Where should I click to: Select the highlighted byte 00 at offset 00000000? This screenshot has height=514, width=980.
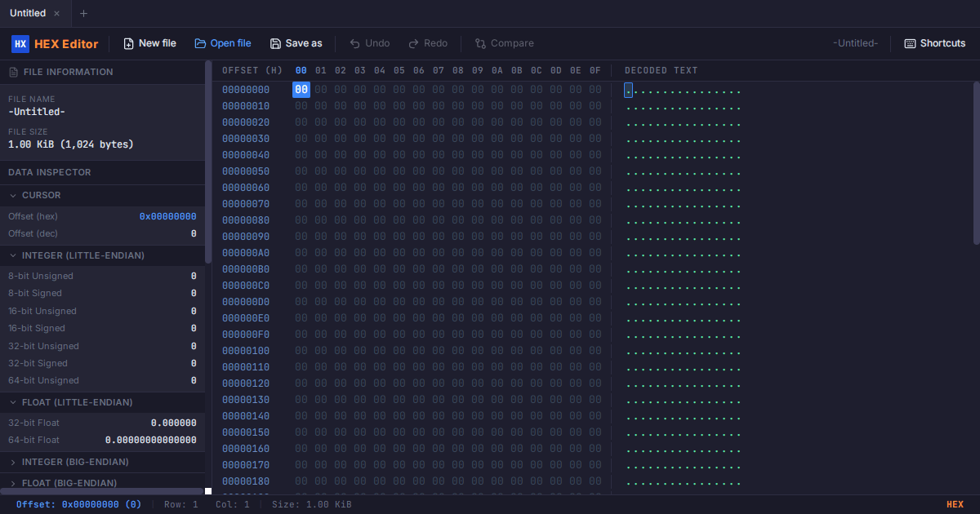301,90
